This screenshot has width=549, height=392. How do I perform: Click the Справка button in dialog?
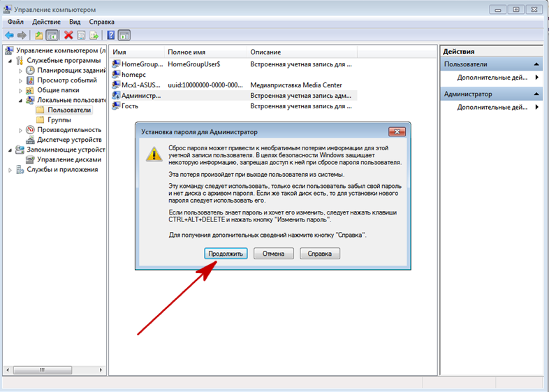click(320, 253)
